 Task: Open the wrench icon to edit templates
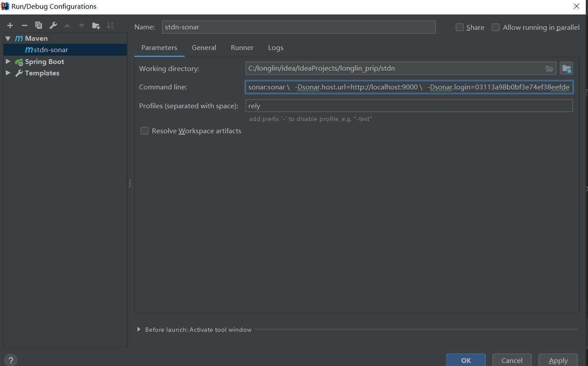point(53,25)
